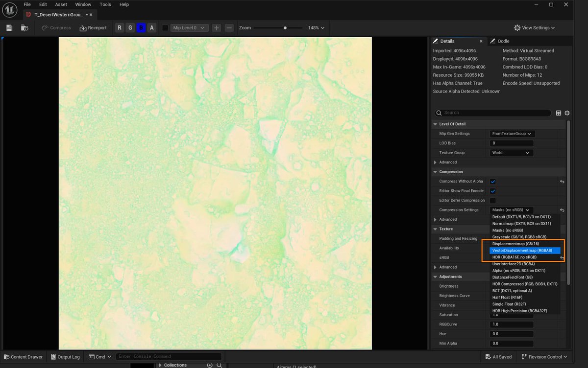The image size is (588, 368).
Task: Open the Content Drawer
Action: pyautogui.click(x=23, y=357)
